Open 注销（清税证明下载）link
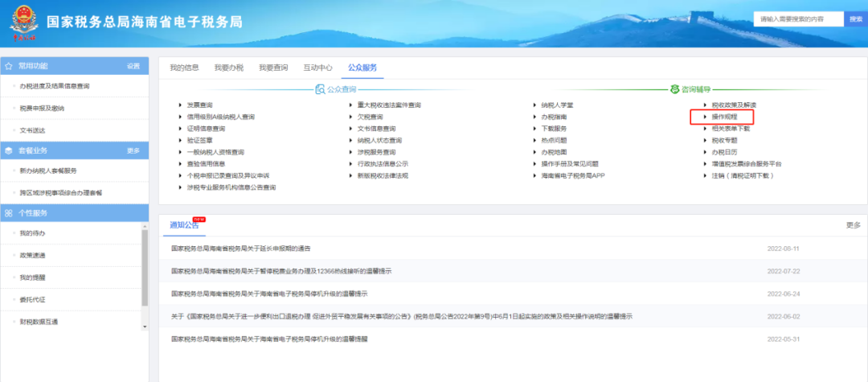This screenshot has height=382, width=868. pos(743,176)
